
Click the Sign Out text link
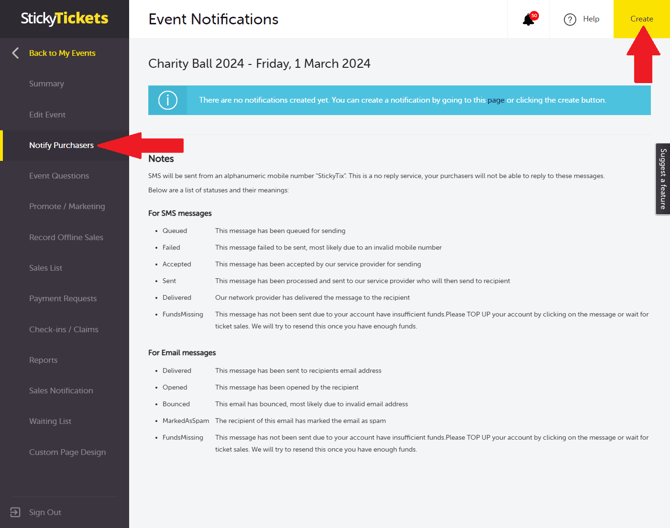45,512
